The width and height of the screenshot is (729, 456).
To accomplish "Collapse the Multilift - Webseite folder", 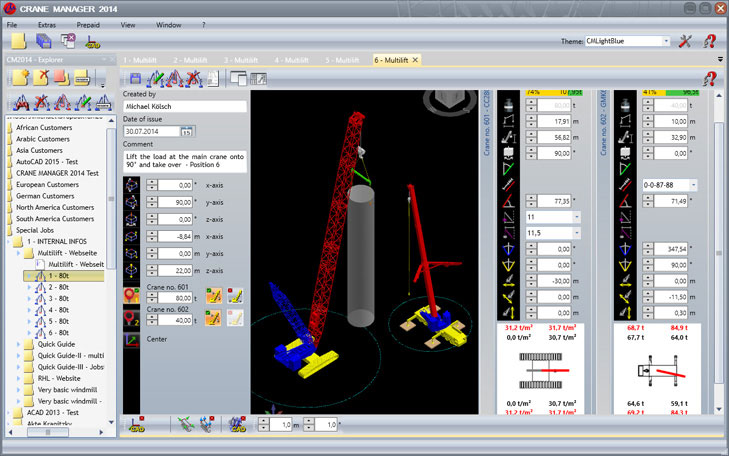I will tap(19, 253).
